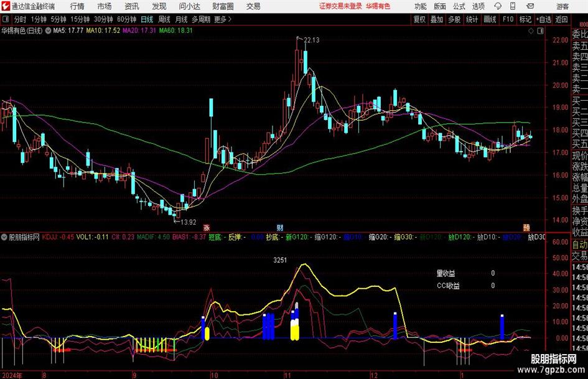Click the 华锡有色(日线) chart title

click(x=22, y=30)
